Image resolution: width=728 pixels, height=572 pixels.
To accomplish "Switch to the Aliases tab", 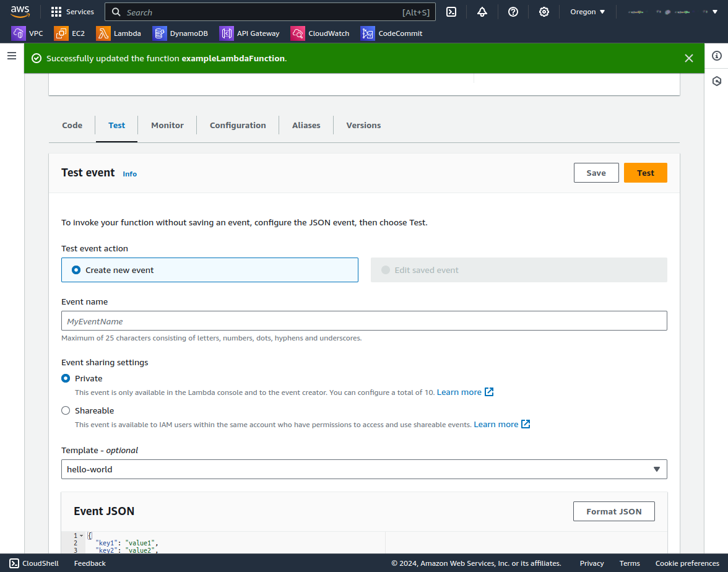I will (306, 125).
